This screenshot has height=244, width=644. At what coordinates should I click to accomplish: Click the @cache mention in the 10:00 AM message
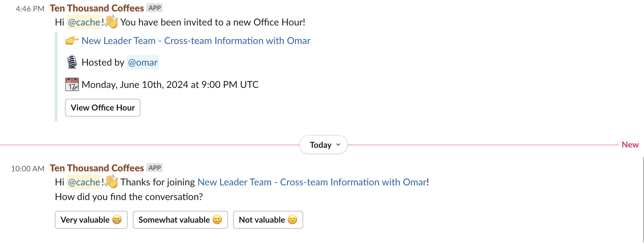(84, 182)
